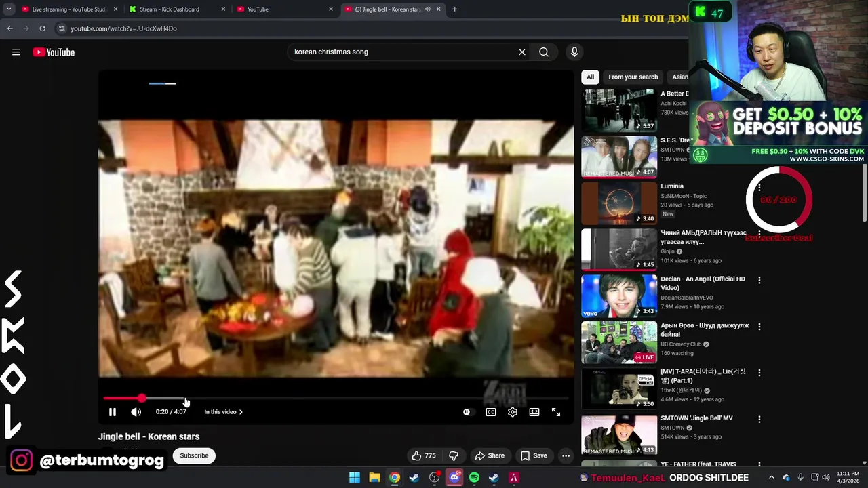Image resolution: width=868 pixels, height=488 pixels.
Task: Share the Jingle bell video
Action: click(x=490, y=455)
